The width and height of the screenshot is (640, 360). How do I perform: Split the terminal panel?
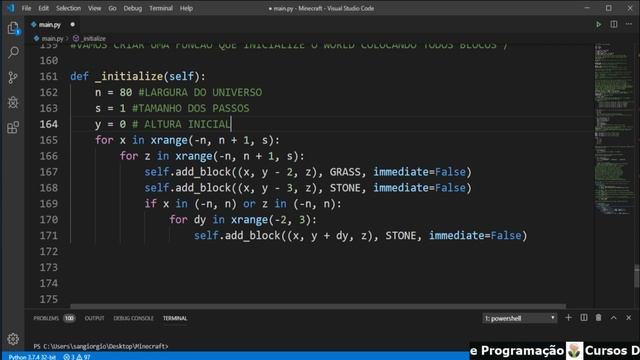[584, 318]
